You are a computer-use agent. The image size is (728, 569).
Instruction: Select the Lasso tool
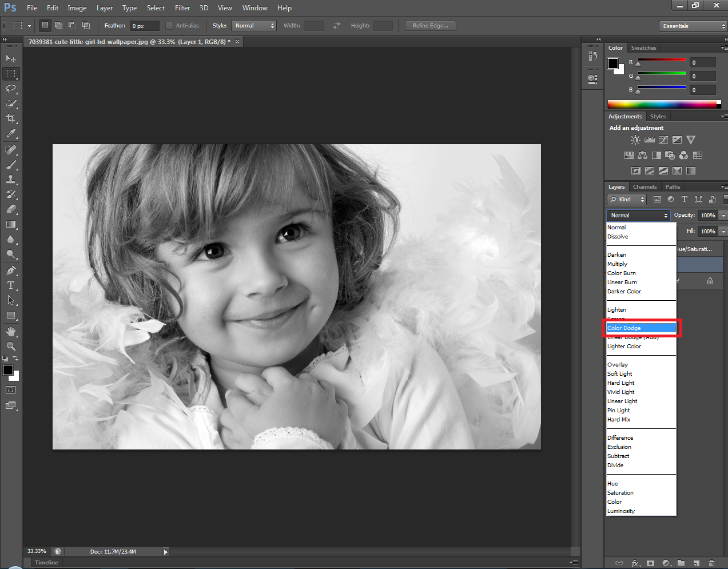[x=11, y=89]
